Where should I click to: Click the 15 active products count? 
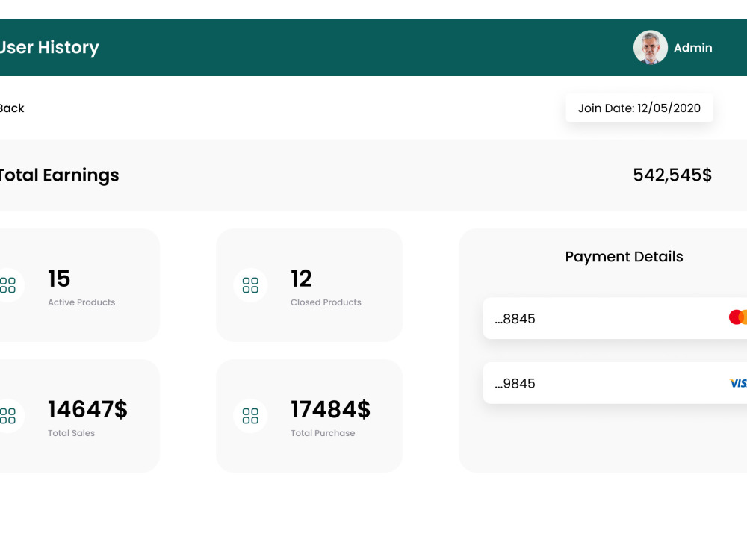(x=59, y=279)
